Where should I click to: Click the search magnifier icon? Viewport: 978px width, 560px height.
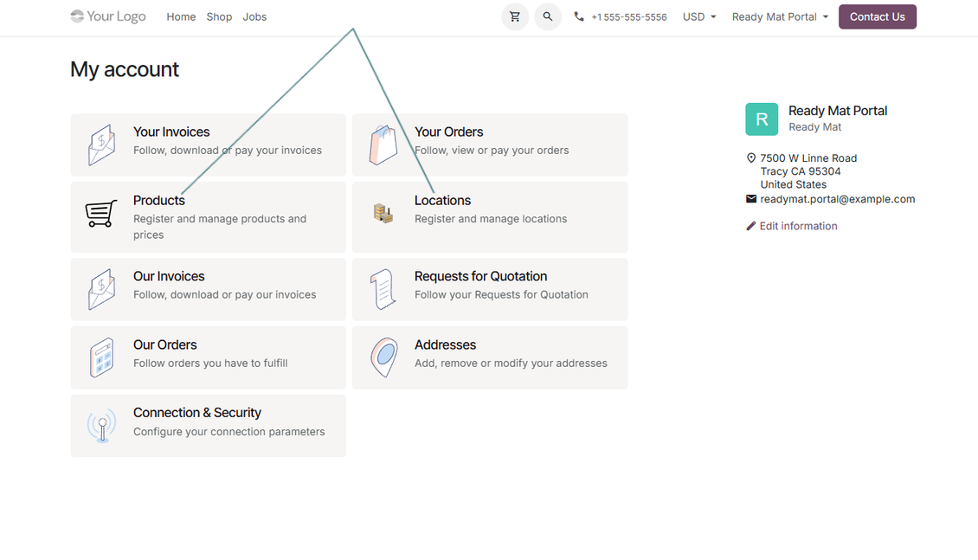(x=548, y=16)
